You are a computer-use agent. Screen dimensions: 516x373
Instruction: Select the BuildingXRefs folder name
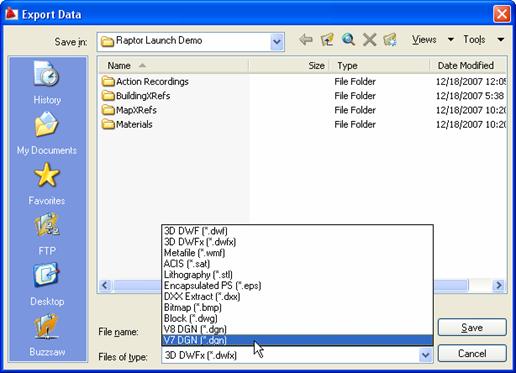click(x=143, y=96)
